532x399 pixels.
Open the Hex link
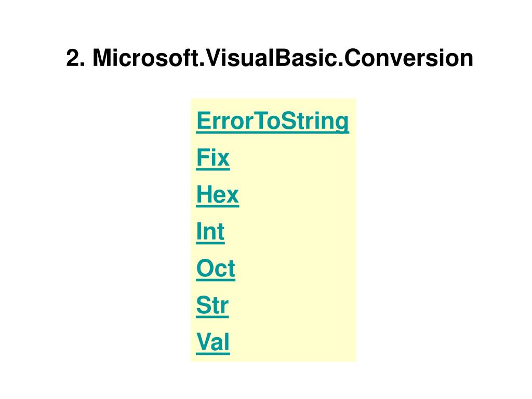pyautogui.click(x=218, y=195)
